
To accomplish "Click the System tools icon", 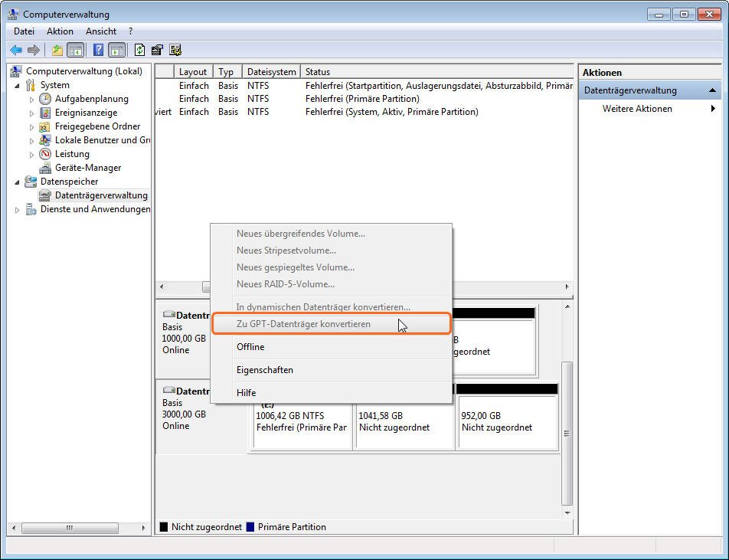I will point(31,85).
